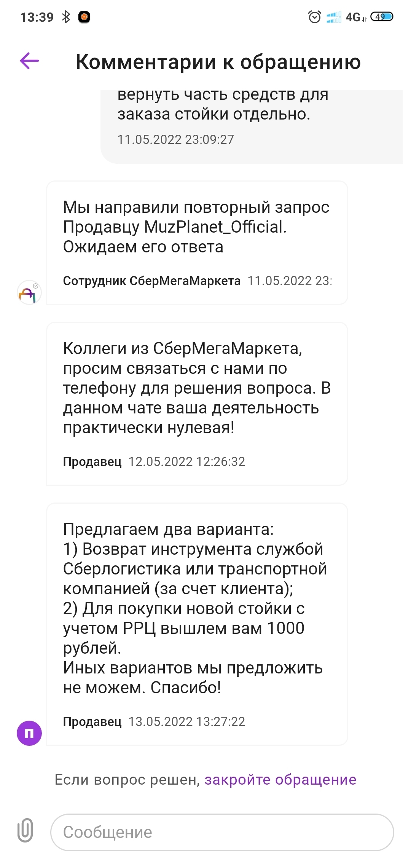Tap the 'Сотрудник СберМегаМаркета' sender label
This screenshot has width=411, height=868.
[151, 281]
